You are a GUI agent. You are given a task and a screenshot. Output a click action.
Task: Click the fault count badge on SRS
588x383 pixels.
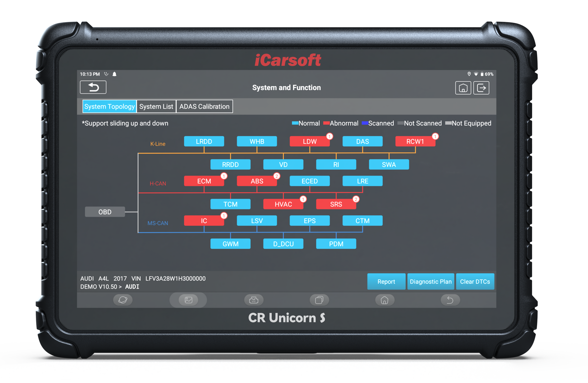[356, 199]
